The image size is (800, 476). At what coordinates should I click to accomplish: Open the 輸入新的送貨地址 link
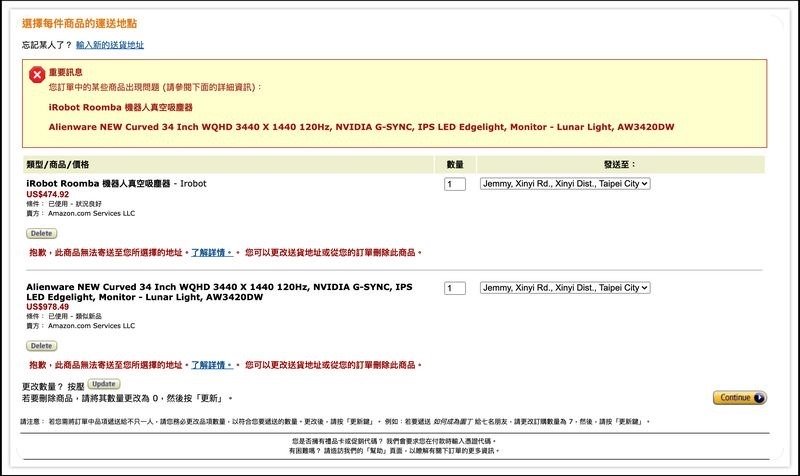110,45
